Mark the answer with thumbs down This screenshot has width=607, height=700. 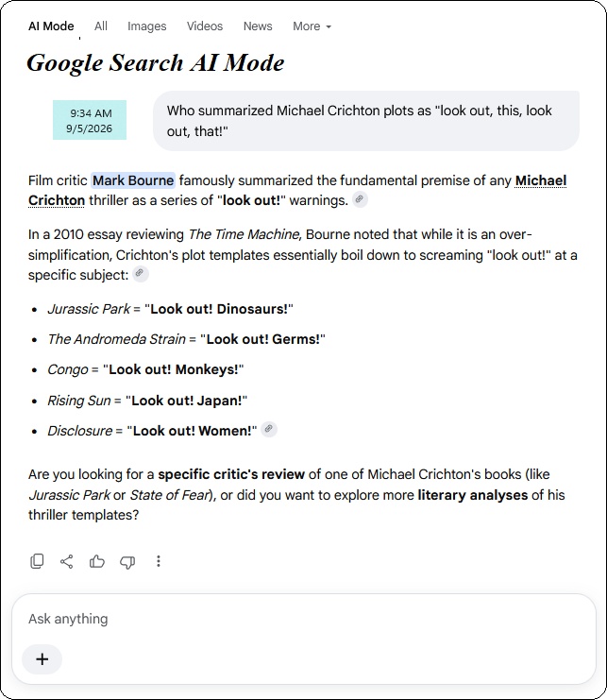127,562
